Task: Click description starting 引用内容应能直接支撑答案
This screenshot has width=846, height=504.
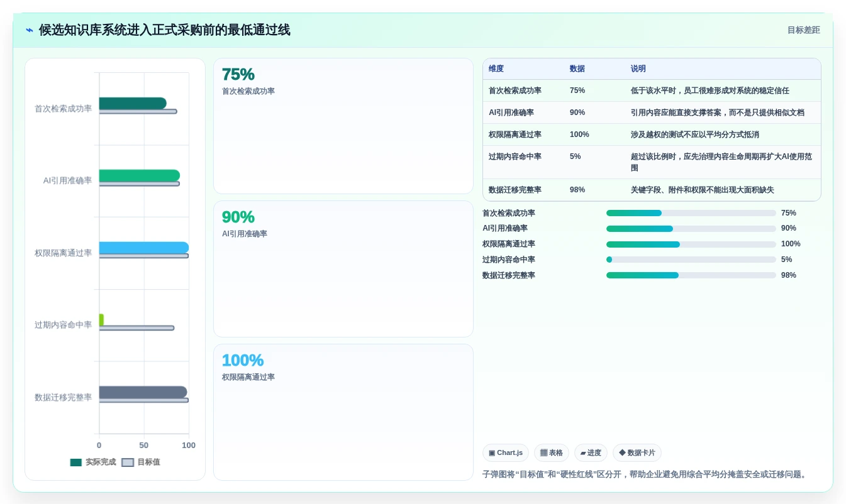Action: [718, 112]
